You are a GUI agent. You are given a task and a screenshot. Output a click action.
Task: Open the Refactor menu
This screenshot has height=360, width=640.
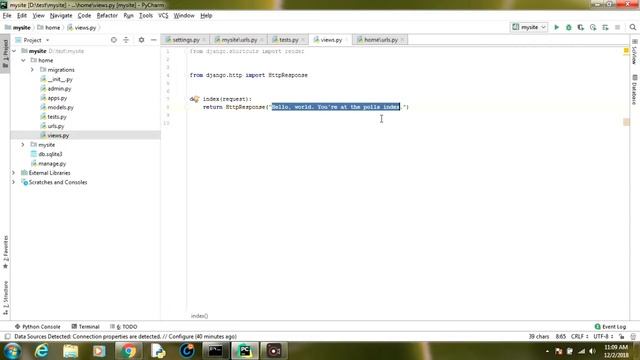click(107, 16)
